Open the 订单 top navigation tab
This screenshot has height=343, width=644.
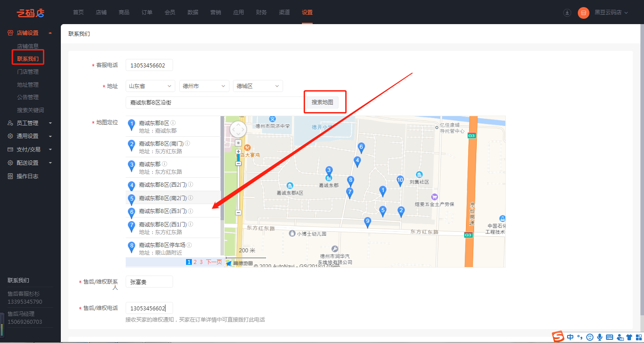[x=147, y=12]
